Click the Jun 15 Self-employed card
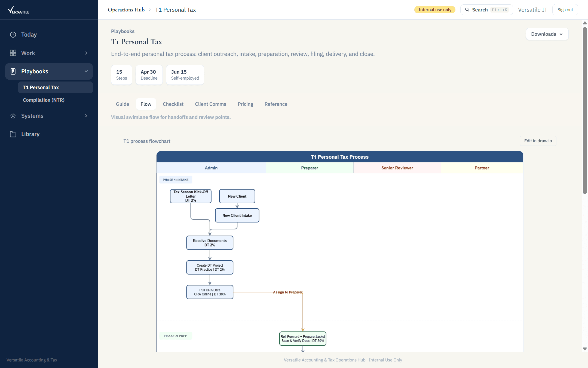This screenshot has height=368, width=588. click(185, 75)
